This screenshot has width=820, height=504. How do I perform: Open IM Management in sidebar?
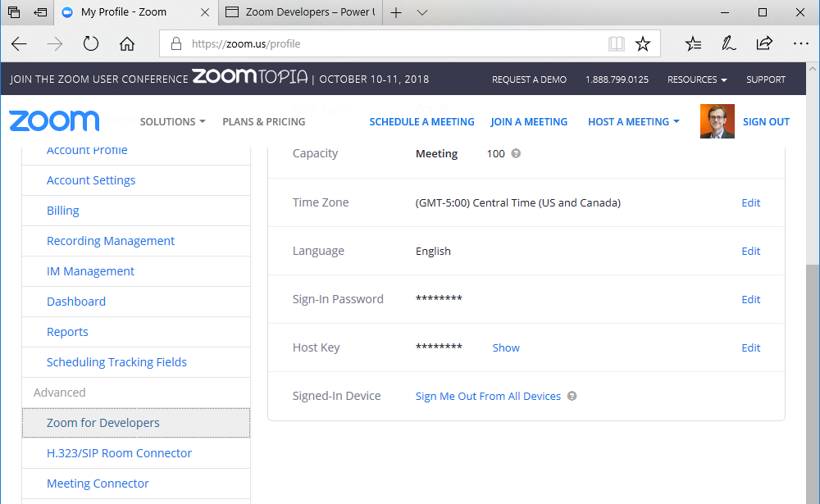point(90,271)
